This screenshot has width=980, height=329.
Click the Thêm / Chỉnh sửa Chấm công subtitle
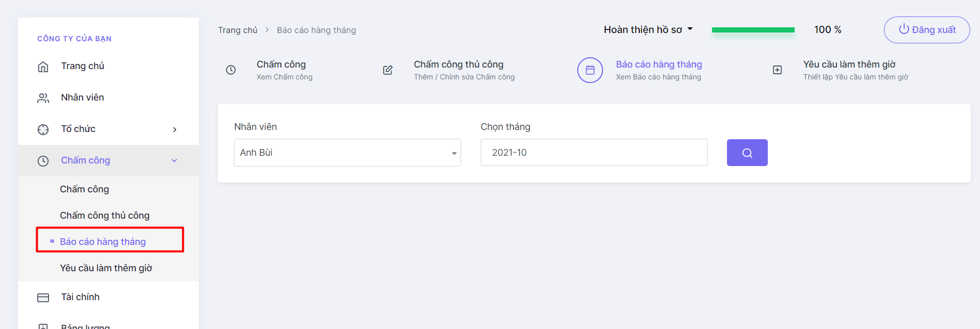click(x=464, y=77)
